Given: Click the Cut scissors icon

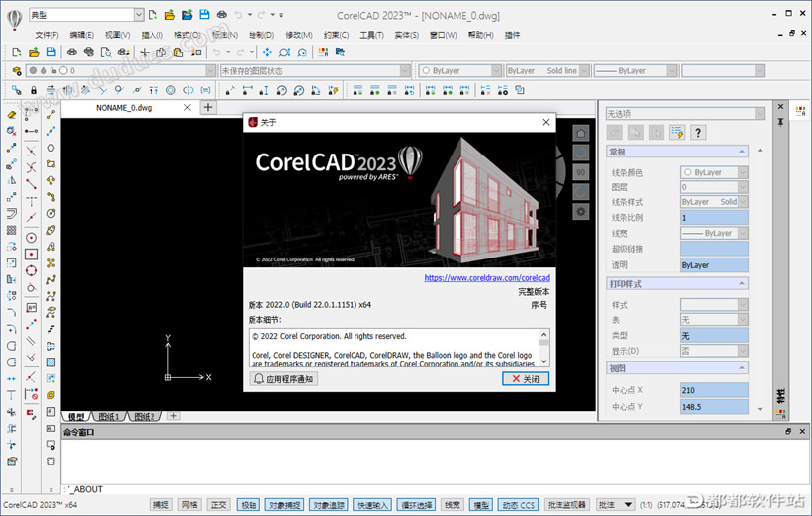Looking at the screenshot, I should pos(145,52).
